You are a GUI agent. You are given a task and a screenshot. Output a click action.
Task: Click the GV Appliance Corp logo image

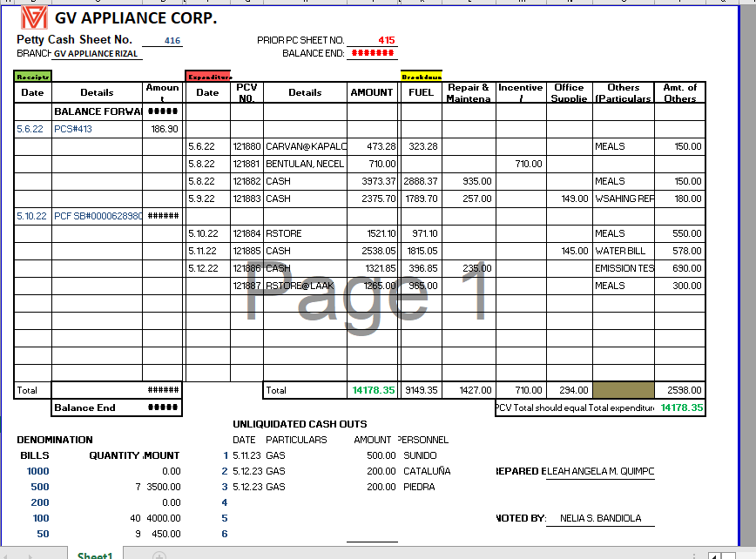(x=34, y=17)
